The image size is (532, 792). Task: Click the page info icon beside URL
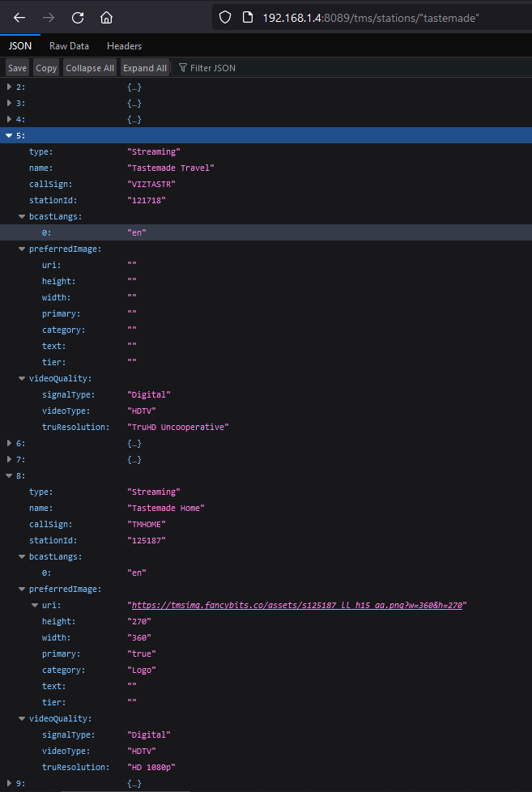coord(247,17)
